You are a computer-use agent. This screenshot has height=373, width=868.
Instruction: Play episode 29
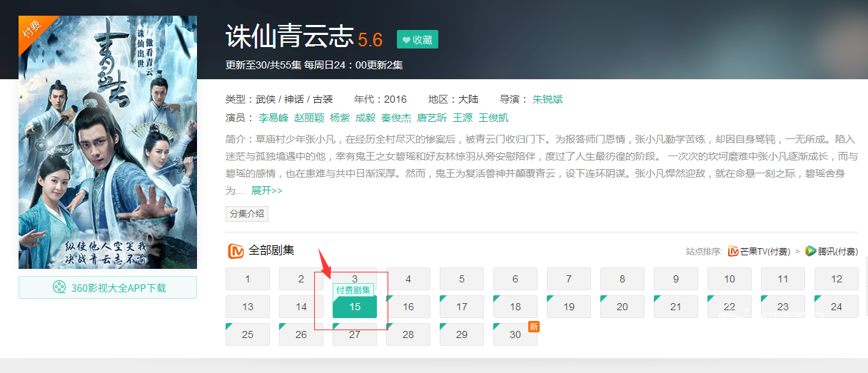[462, 334]
